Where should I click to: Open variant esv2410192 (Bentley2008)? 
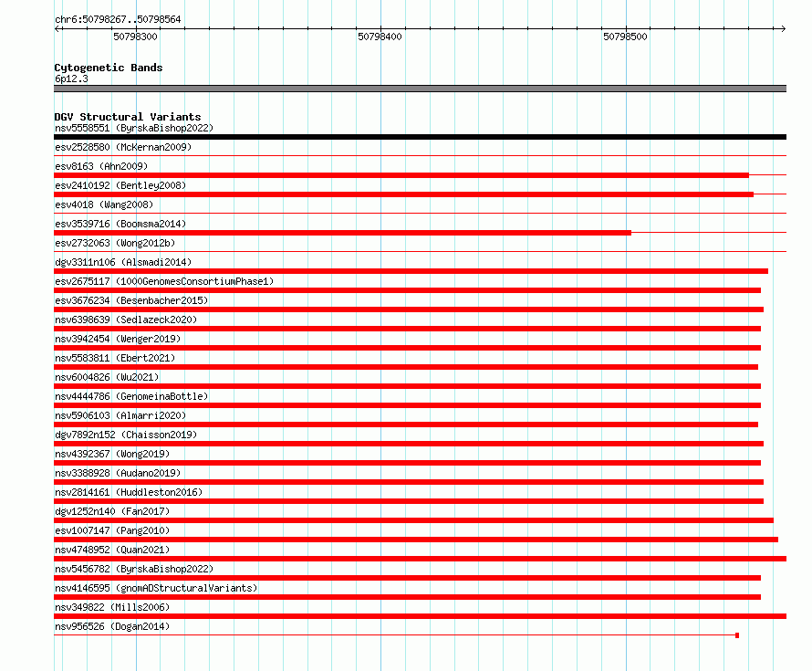click(120, 185)
